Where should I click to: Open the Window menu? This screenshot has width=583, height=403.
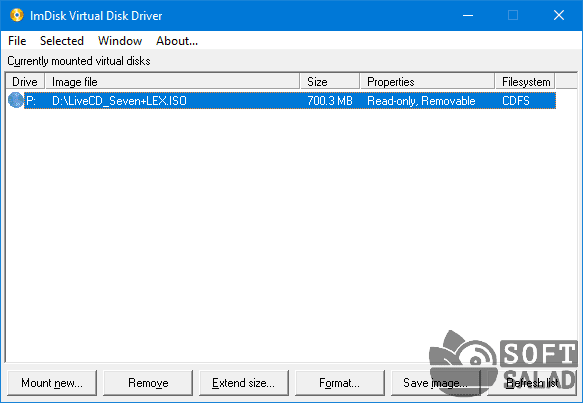tap(120, 41)
